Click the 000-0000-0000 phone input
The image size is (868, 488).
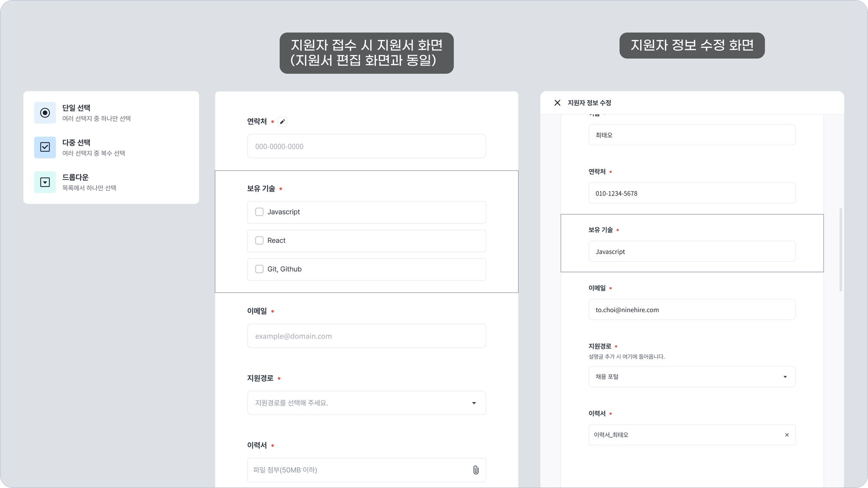pyautogui.click(x=366, y=147)
